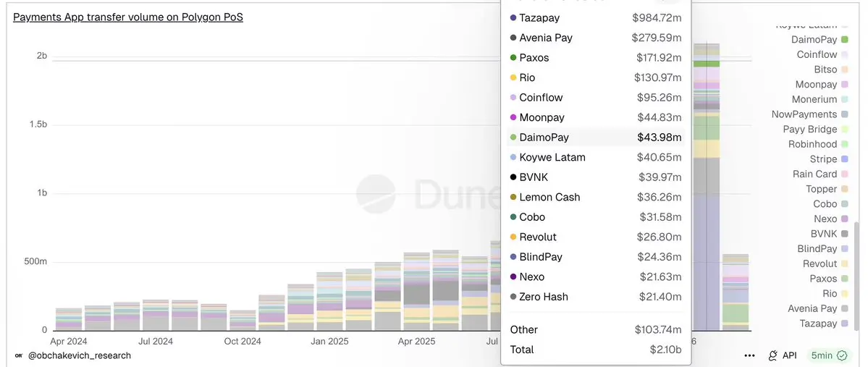
Task: Click the 2b y-axis label
Action: [x=42, y=56]
